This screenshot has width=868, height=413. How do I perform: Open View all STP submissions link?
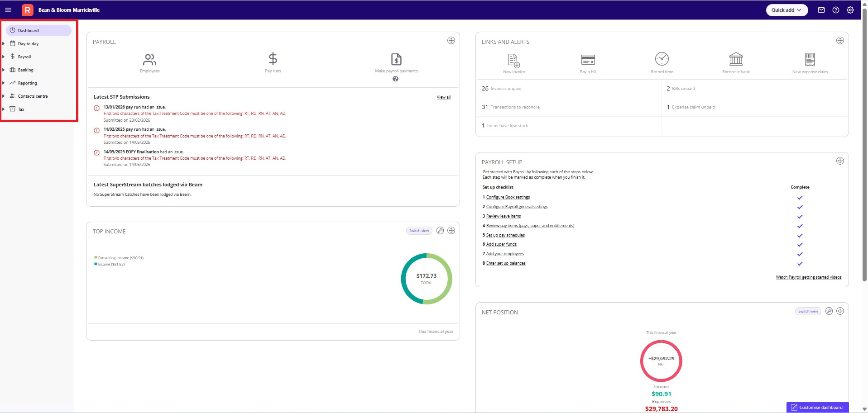pos(443,97)
